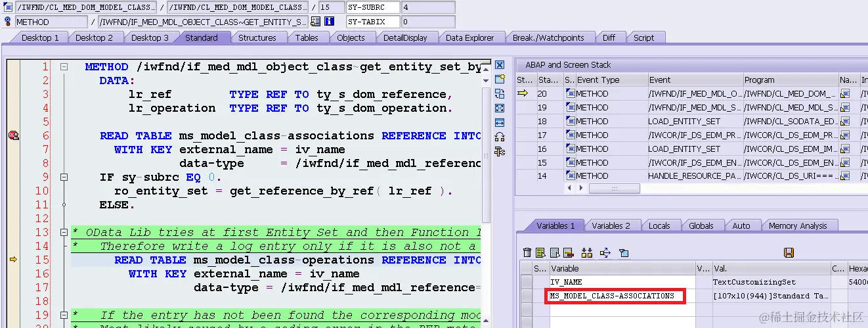Open the Data Explorer tab
Viewport: 868px width, 328px height.
pos(469,37)
